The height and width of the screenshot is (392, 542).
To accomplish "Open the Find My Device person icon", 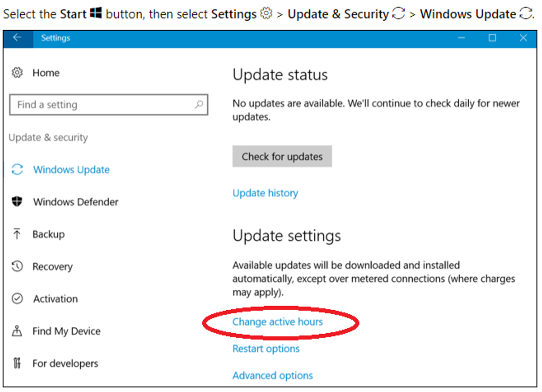I will click(17, 331).
